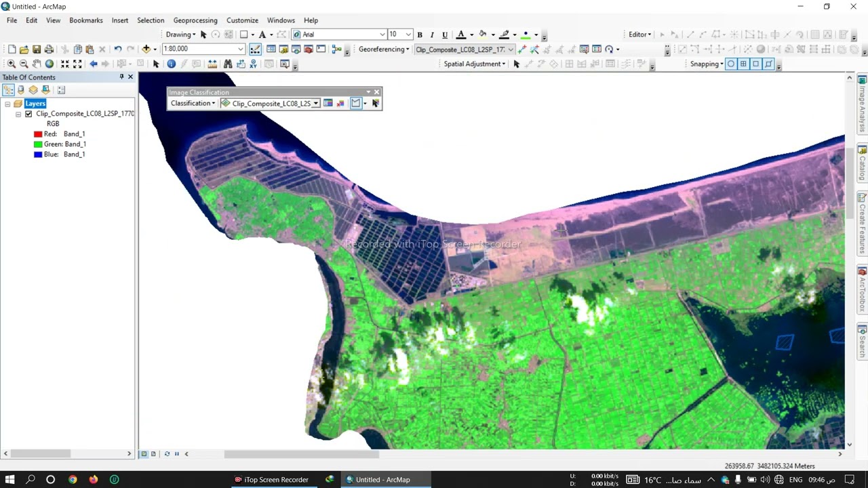
Task: Select the Zoom Out tool
Action: (x=24, y=64)
